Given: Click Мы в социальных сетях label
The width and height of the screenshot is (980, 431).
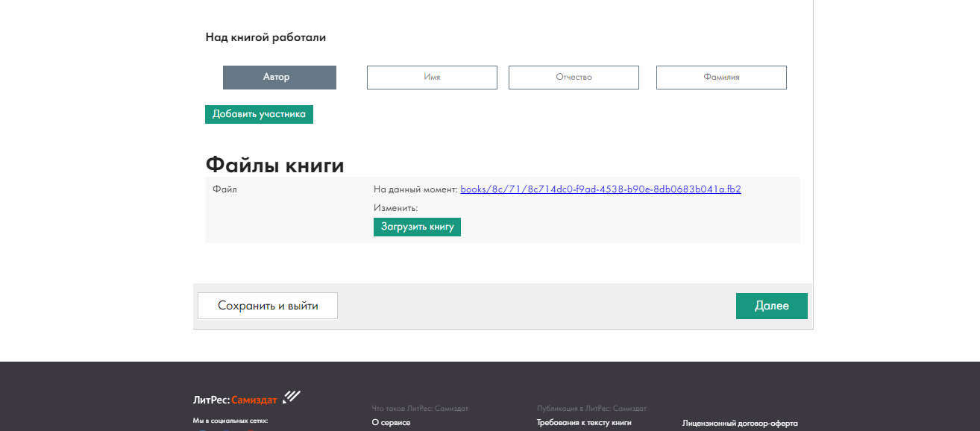Looking at the screenshot, I should click(x=230, y=421).
